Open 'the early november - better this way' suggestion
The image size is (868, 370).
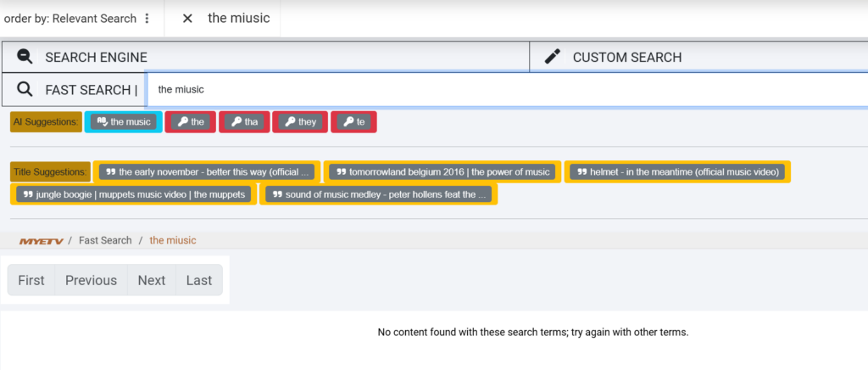[x=207, y=171]
